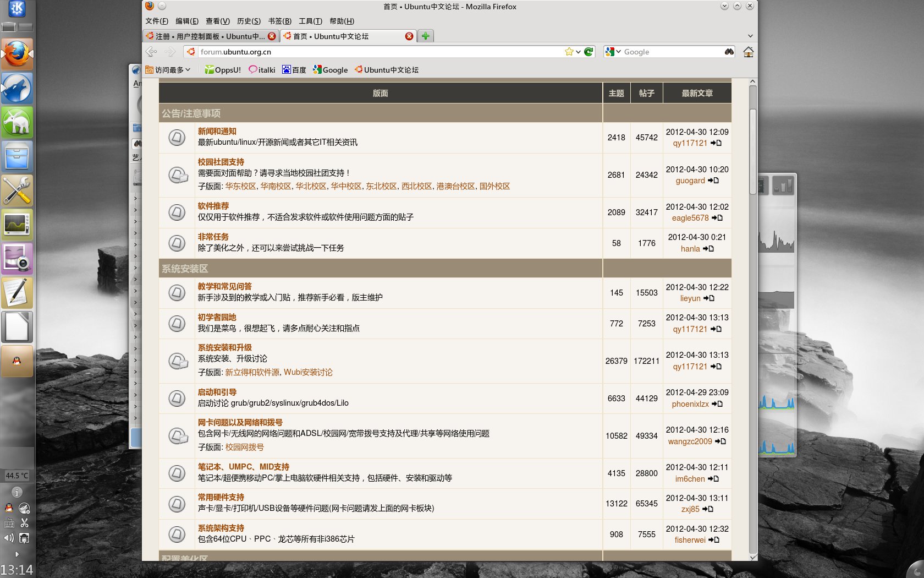Viewport: 924px width, 578px height.
Task: Open the 百度 bookmark
Action: [294, 70]
